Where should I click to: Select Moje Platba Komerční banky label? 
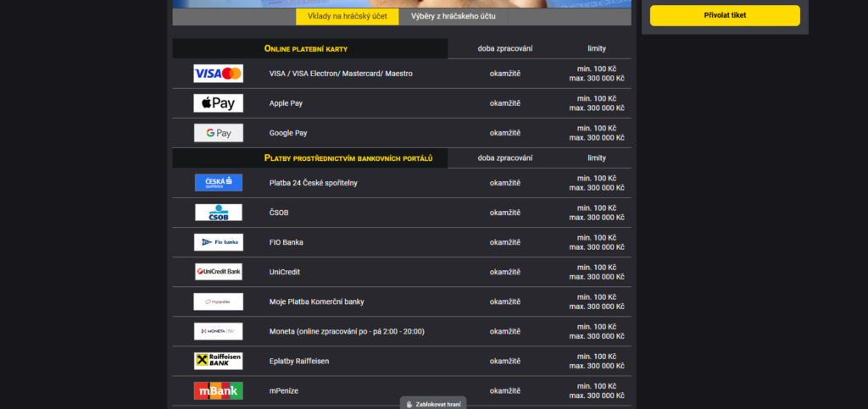[x=317, y=301]
